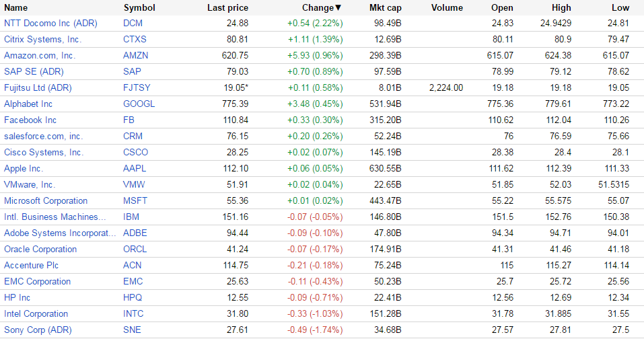Open the Sony Corp (ADR) link
Viewport: 644px width, 341px height.
coord(38,330)
